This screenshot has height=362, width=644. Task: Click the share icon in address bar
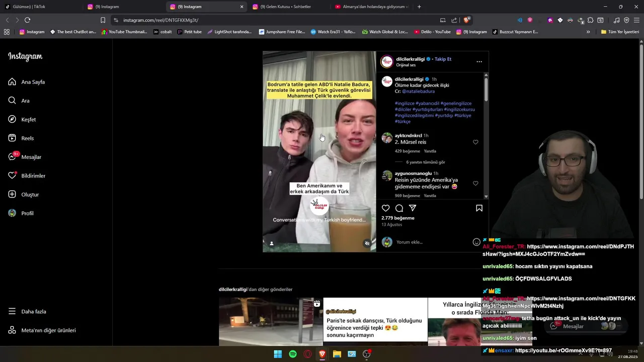coord(454,20)
